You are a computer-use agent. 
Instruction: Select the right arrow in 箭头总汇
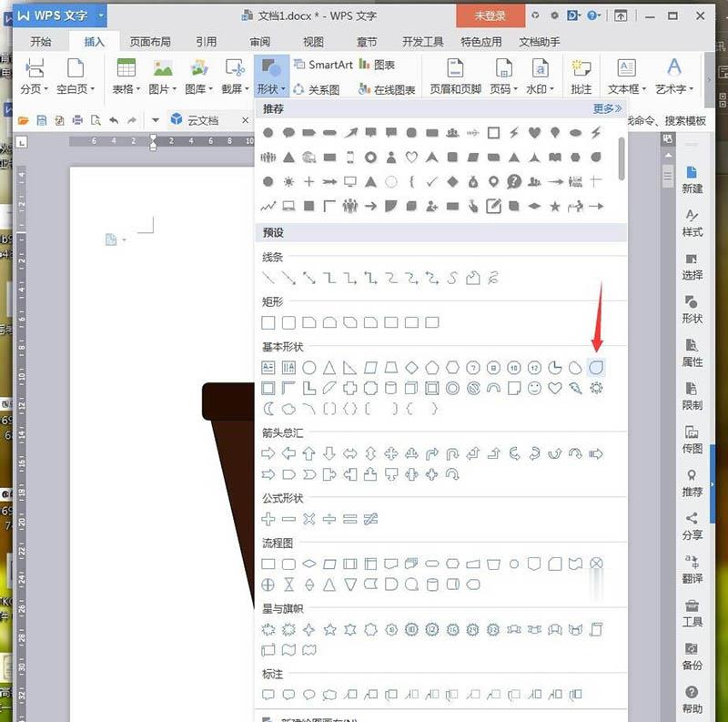click(268, 453)
